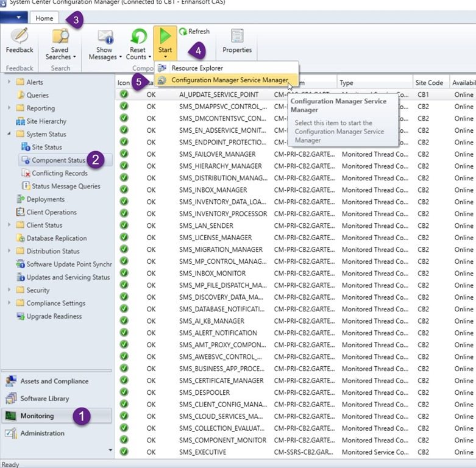The width and height of the screenshot is (476, 468).
Task: Switch to the Home ribbon tab
Action: tap(44, 18)
